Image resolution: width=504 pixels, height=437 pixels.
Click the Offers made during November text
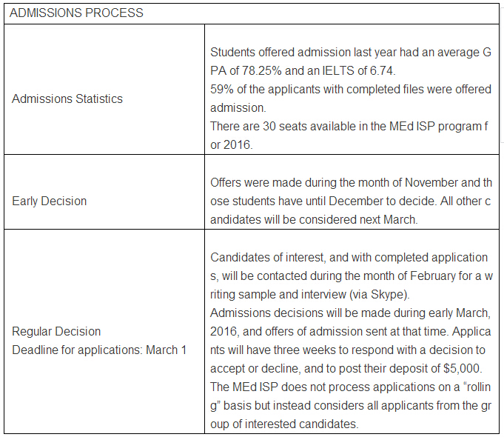coord(351,183)
